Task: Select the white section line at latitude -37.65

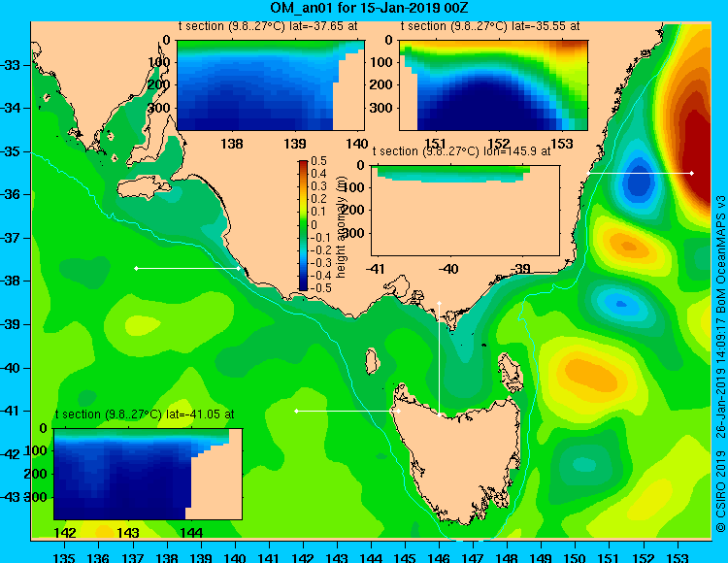Action: click(x=187, y=268)
